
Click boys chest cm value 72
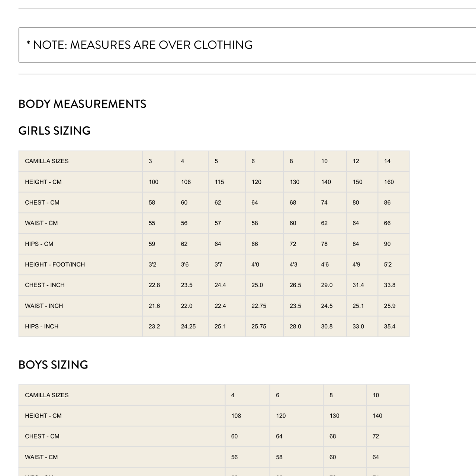376,436
